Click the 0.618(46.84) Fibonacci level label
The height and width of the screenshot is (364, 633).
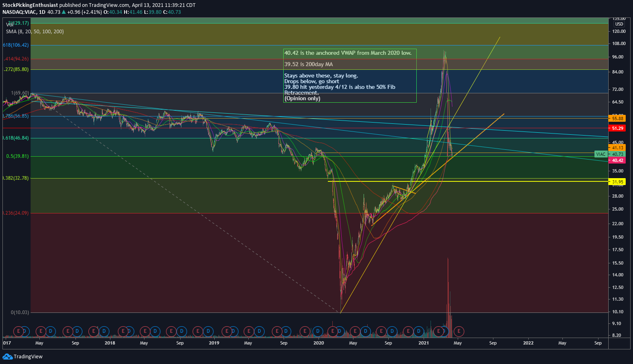coord(16,138)
